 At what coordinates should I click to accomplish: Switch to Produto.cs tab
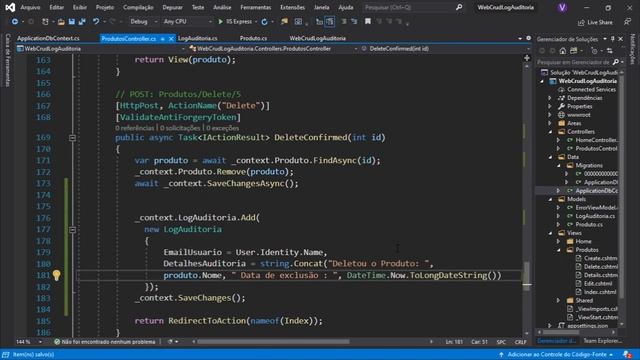pyautogui.click(x=253, y=38)
